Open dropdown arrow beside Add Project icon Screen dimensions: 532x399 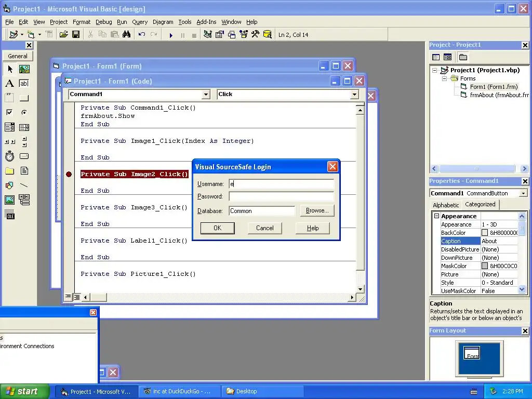(22, 35)
